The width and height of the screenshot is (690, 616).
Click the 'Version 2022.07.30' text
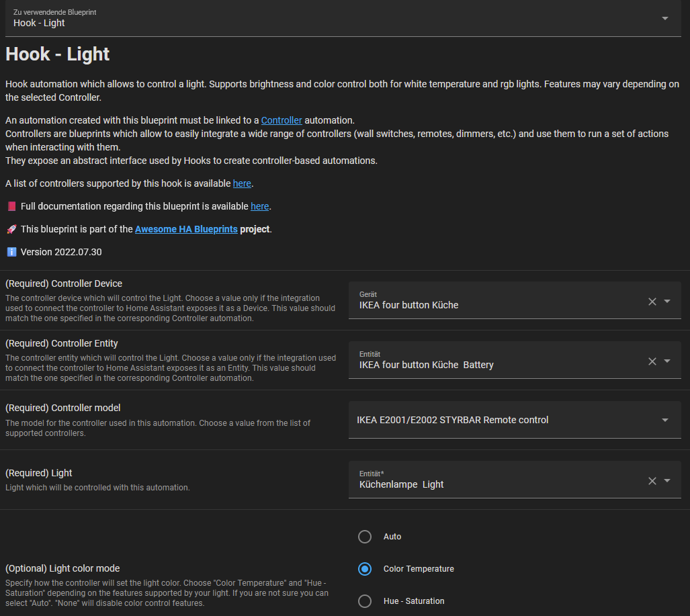pyautogui.click(x=61, y=252)
